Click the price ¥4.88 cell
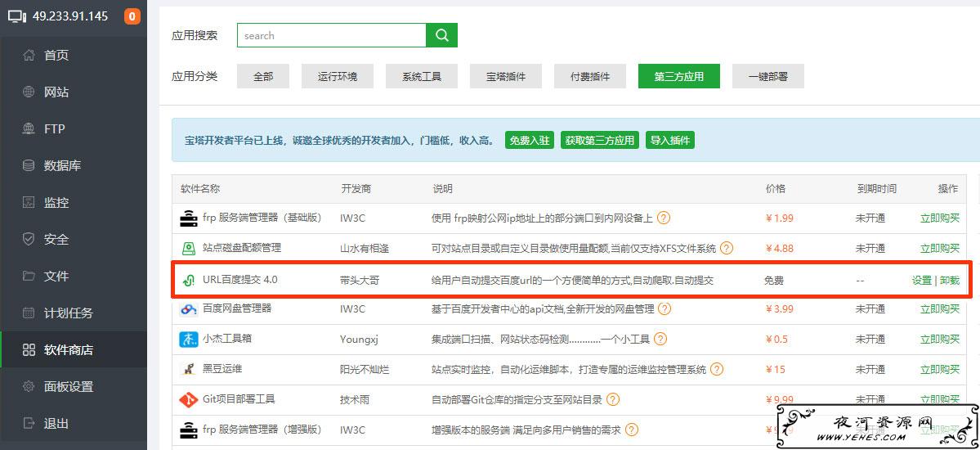The image size is (980, 450). click(780, 249)
